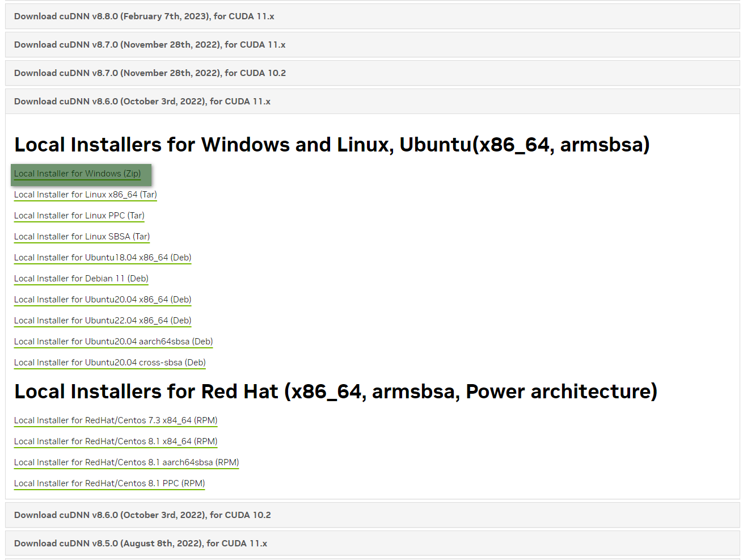This screenshot has width=743, height=560.
Task: Click the Ubuntu22.04 x86_64 Deb link
Action: click(x=103, y=321)
